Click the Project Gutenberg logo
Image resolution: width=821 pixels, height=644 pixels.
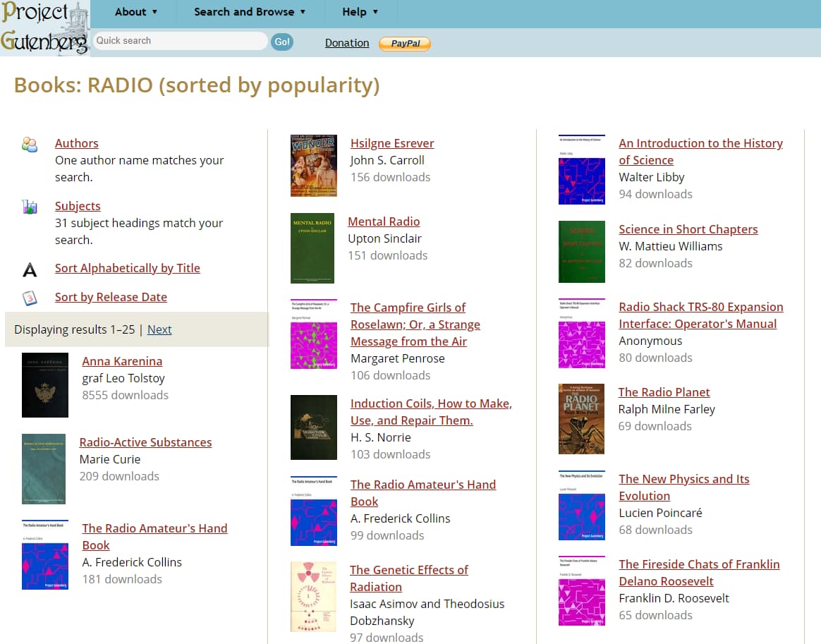click(x=44, y=28)
